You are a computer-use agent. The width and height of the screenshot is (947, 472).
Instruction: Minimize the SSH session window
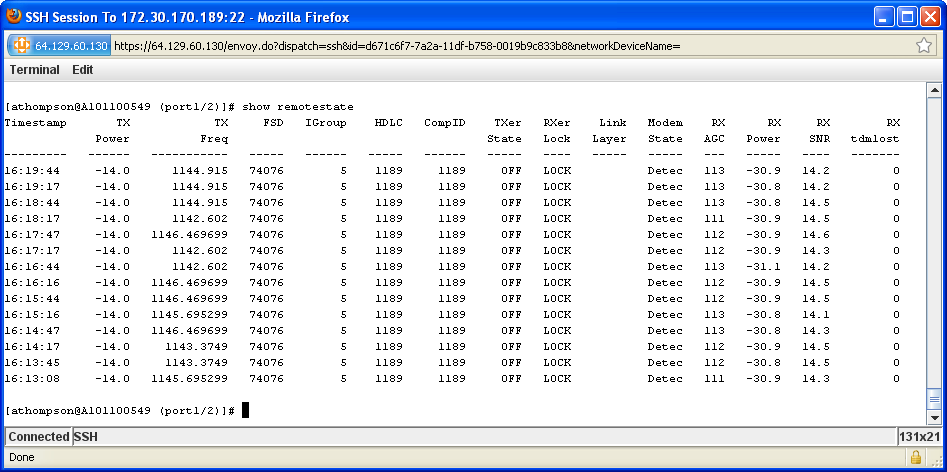click(884, 17)
